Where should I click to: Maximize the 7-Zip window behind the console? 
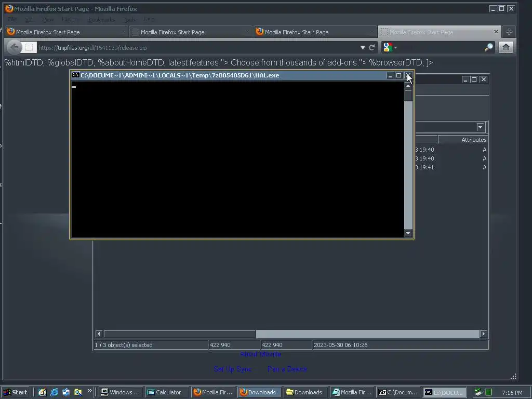point(474,79)
